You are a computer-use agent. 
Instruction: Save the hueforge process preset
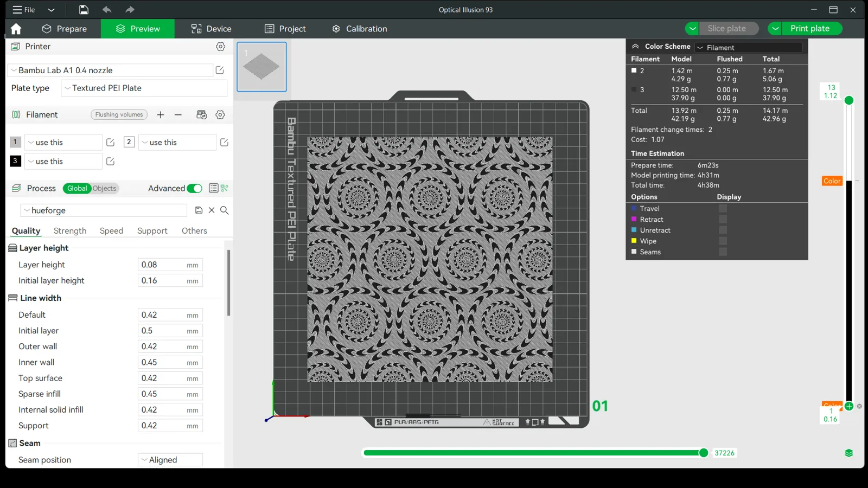click(x=199, y=210)
